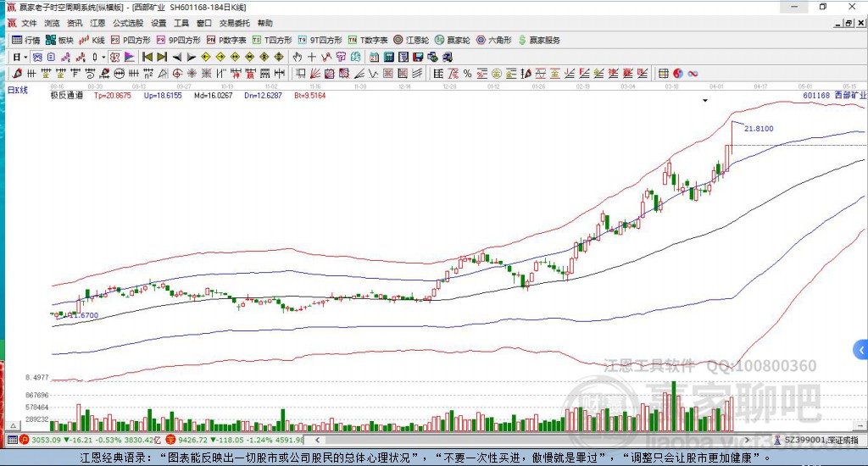The height and width of the screenshot is (466, 868).
Task: Open the calendar icon in toolbar
Action: (374, 57)
